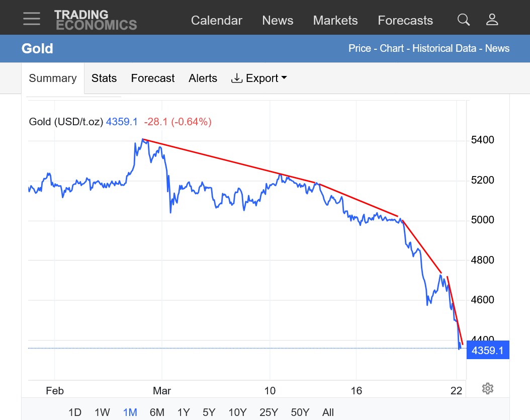Screen dimensions: 530x420
Task: Click the search magnifier icon
Action: tap(463, 20)
